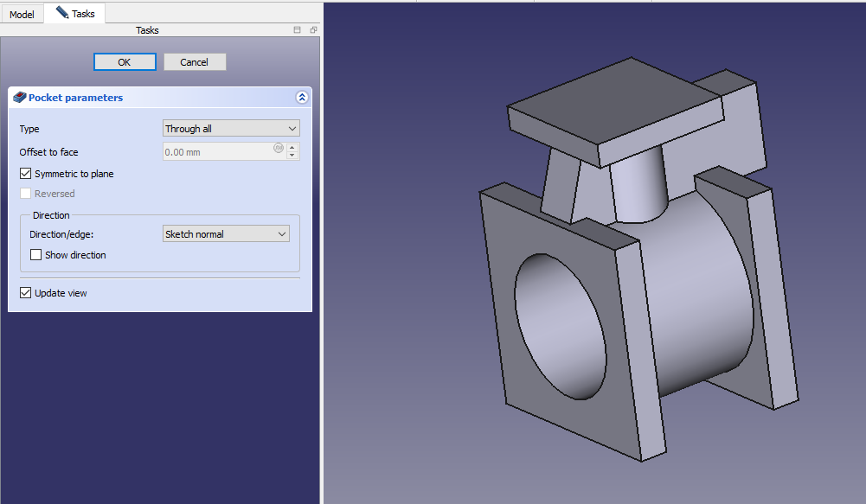Click the Tasks panel title bar toggle icon
This screenshot has width=866, height=504.
point(297,30)
